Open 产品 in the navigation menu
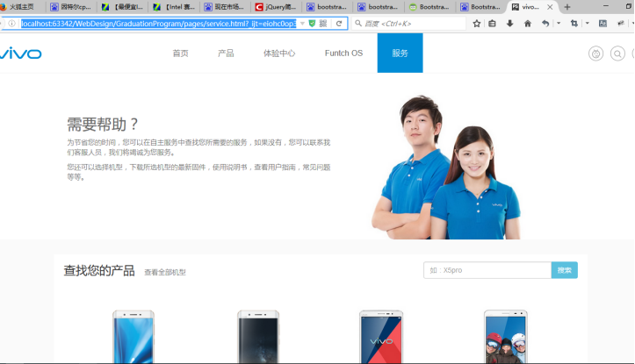This screenshot has width=635, height=364. pyautogui.click(x=226, y=53)
